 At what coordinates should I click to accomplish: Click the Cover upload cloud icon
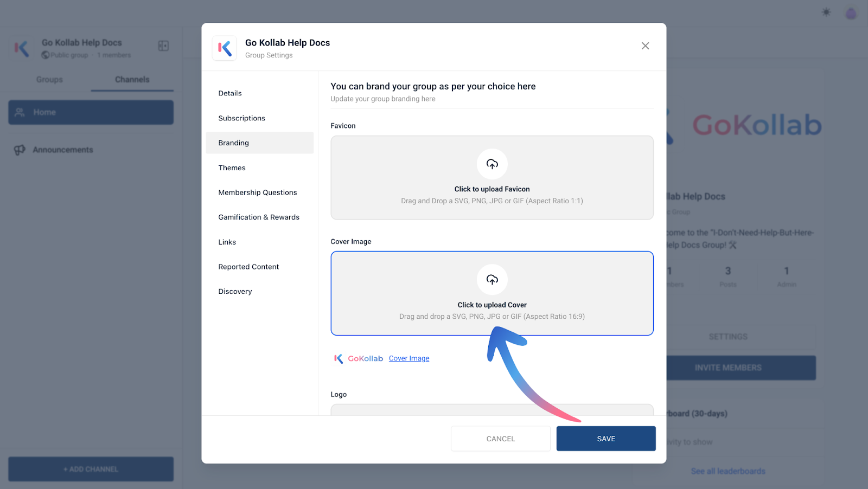coord(492,280)
